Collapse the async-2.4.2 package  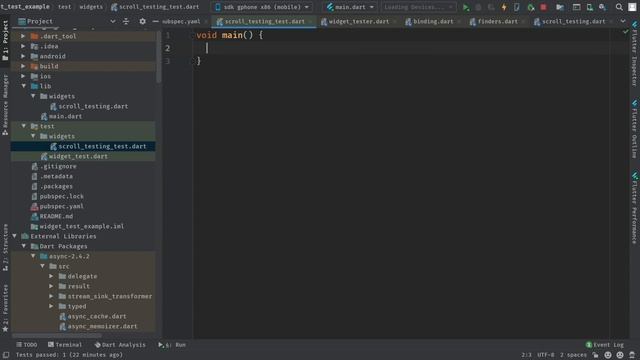[x=33, y=256]
